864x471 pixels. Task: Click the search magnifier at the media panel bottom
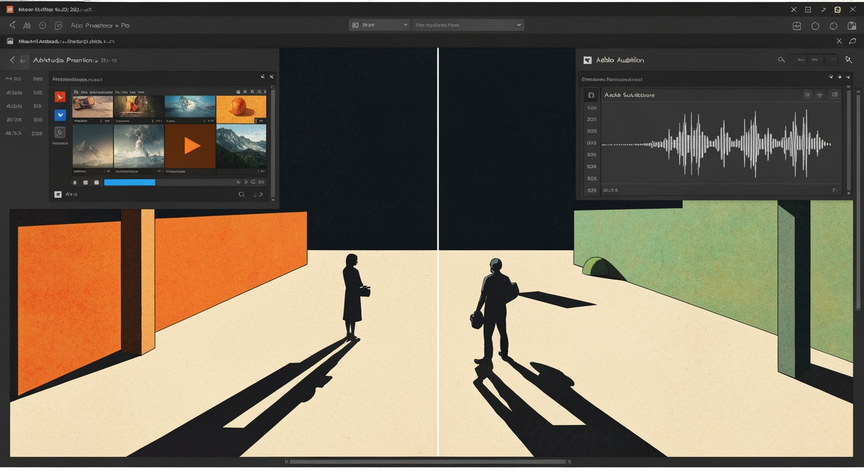click(241, 194)
